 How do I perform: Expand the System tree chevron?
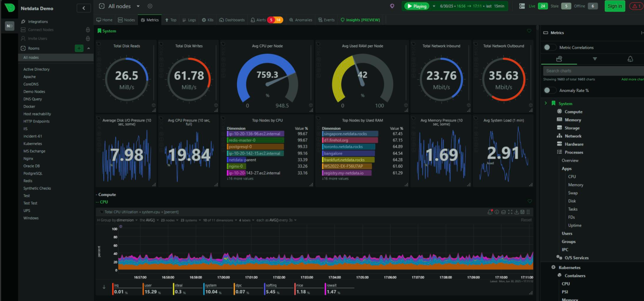[546, 103]
